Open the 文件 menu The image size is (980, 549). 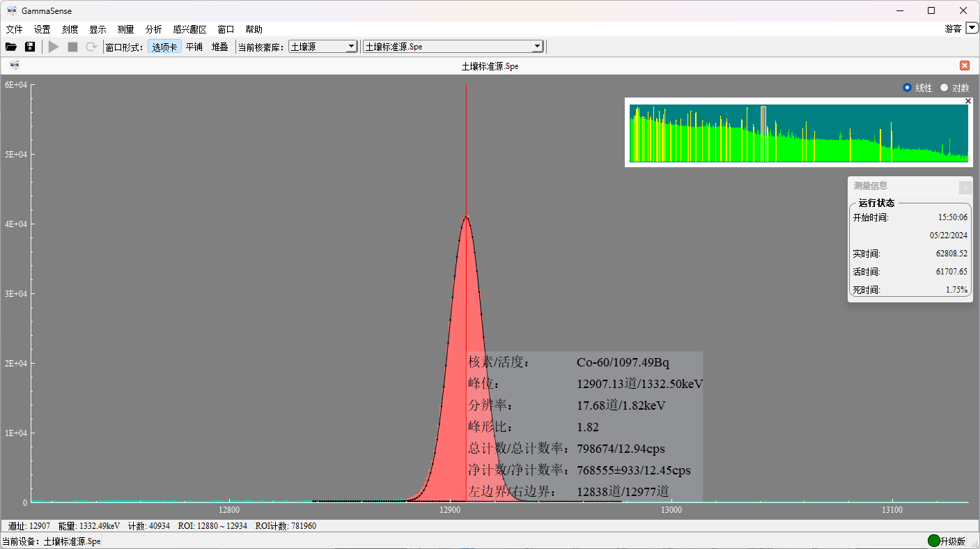[x=15, y=29]
